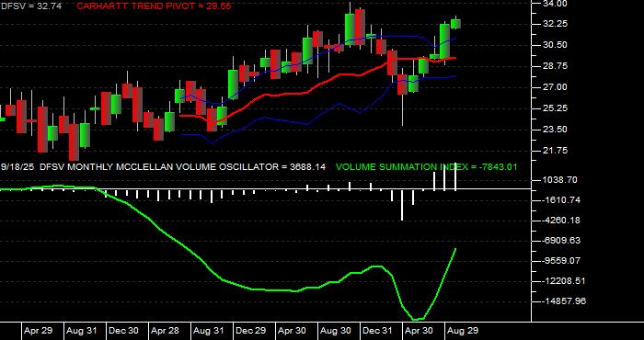Click the first Apr 29 date label

tap(39, 331)
